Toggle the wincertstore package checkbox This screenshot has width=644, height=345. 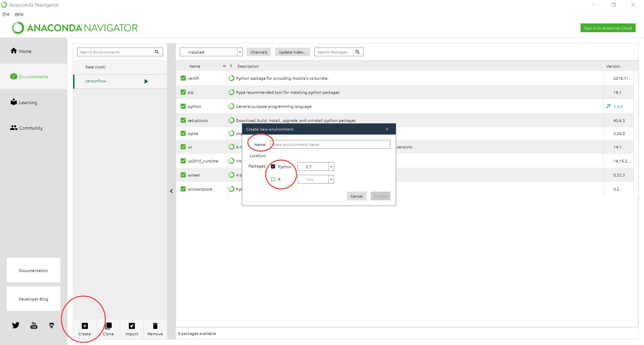183,189
